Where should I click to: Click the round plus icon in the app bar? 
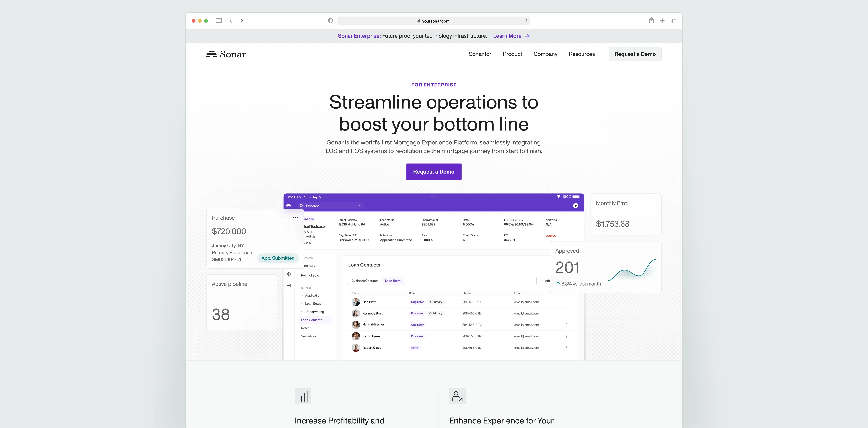pos(575,206)
